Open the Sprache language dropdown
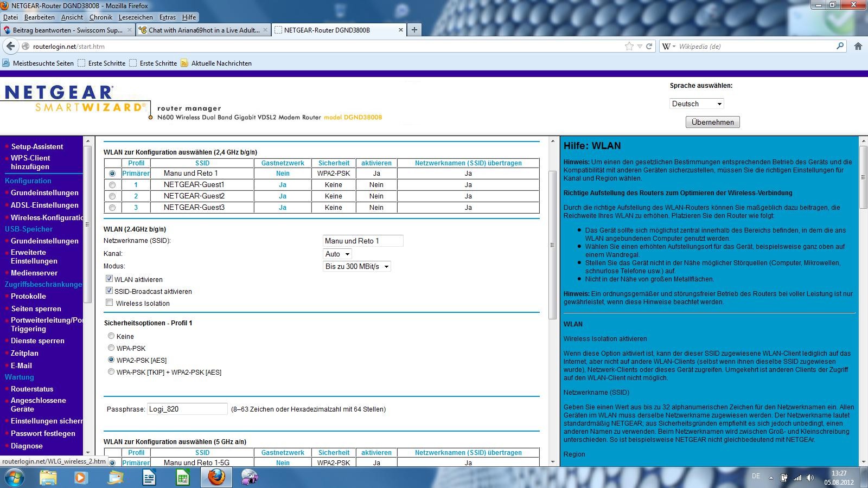The width and height of the screenshot is (868, 488). 697,104
